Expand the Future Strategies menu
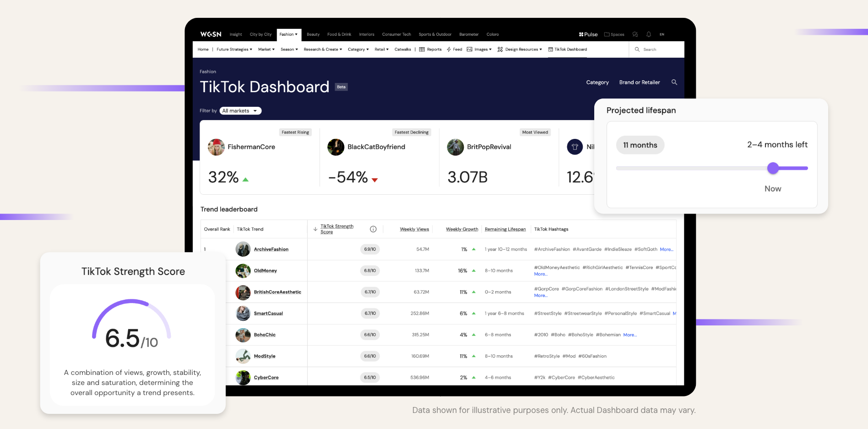 (234, 49)
